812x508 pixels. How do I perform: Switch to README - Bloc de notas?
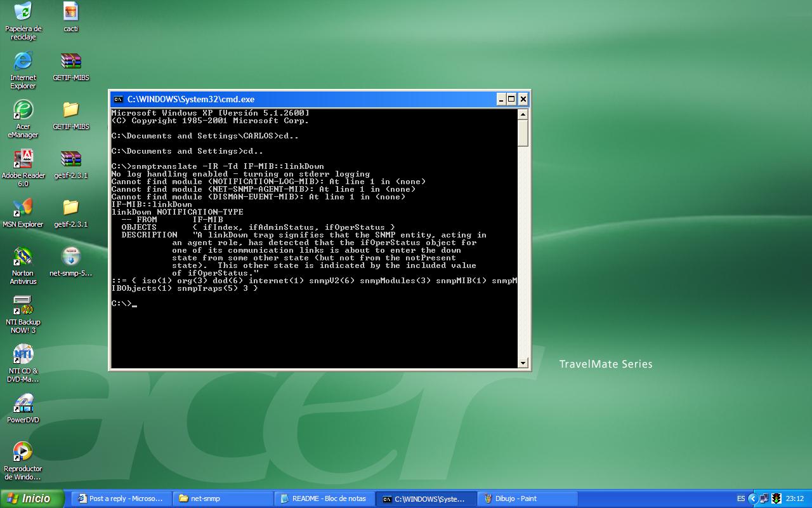coord(324,498)
